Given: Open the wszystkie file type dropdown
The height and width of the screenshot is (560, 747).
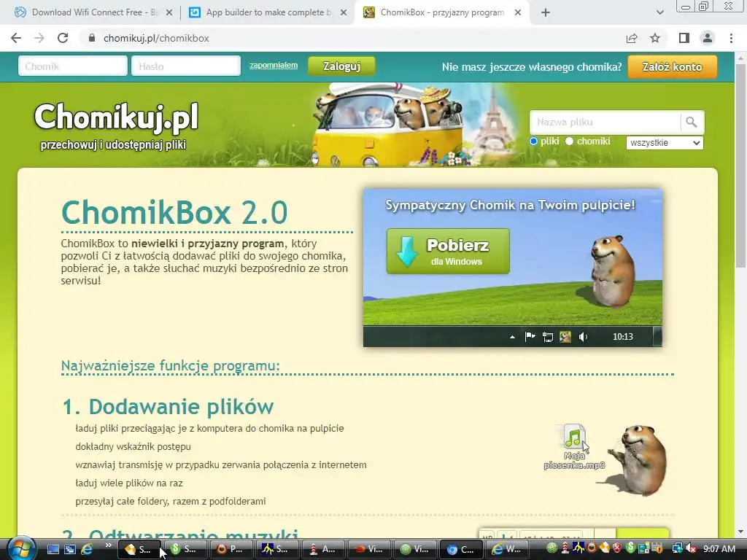Looking at the screenshot, I should (x=665, y=142).
